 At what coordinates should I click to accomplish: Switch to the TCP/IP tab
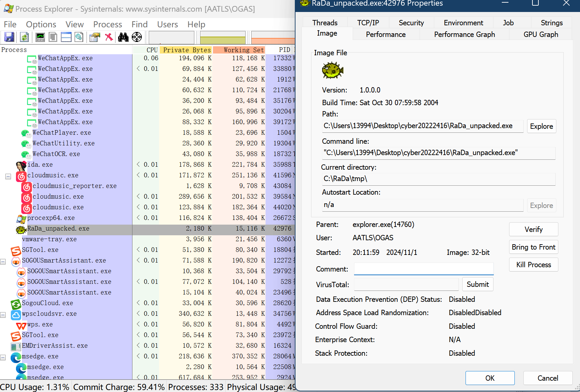[x=368, y=23]
